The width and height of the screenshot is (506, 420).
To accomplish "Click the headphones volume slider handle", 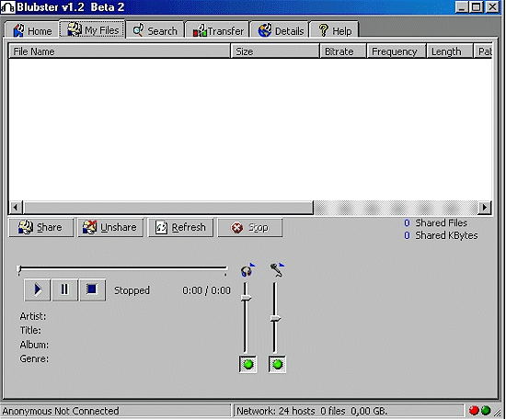I will (247, 298).
